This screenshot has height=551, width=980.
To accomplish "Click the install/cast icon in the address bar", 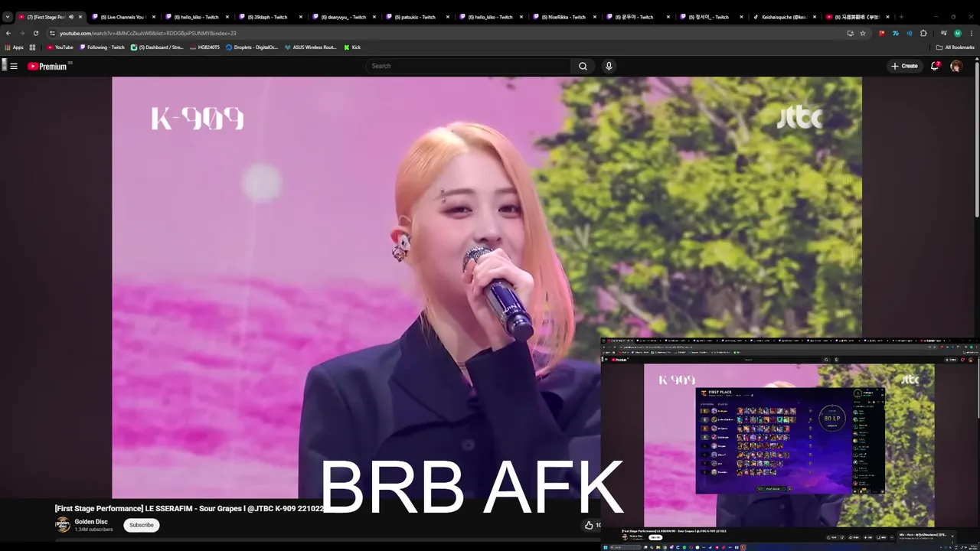I will 850,34.
